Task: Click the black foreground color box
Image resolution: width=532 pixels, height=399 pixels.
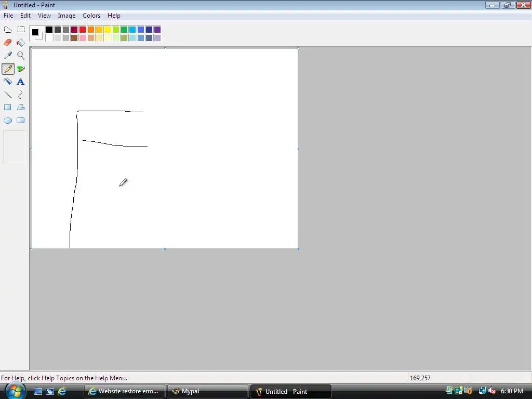Action: click(x=35, y=32)
